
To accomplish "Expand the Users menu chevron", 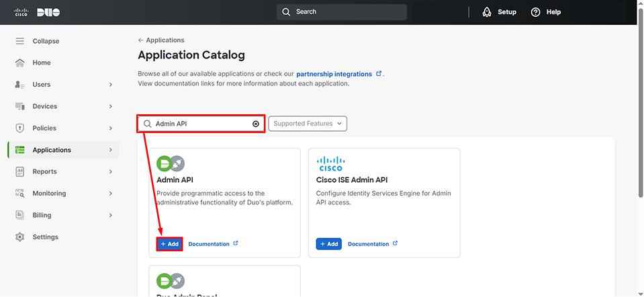I will (111, 85).
